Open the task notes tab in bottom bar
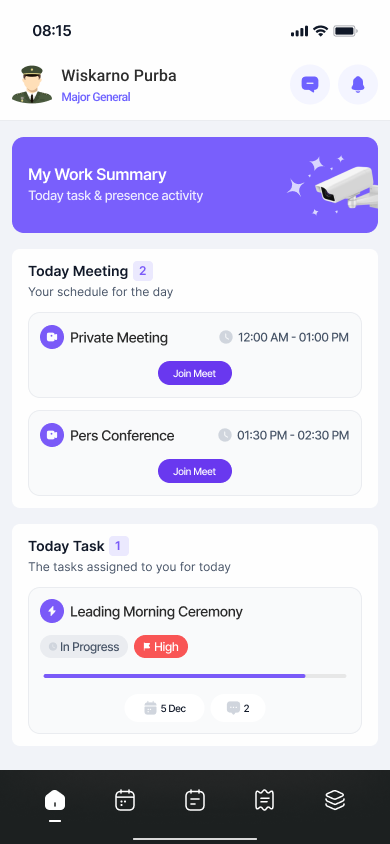The height and width of the screenshot is (844, 390). (x=195, y=800)
